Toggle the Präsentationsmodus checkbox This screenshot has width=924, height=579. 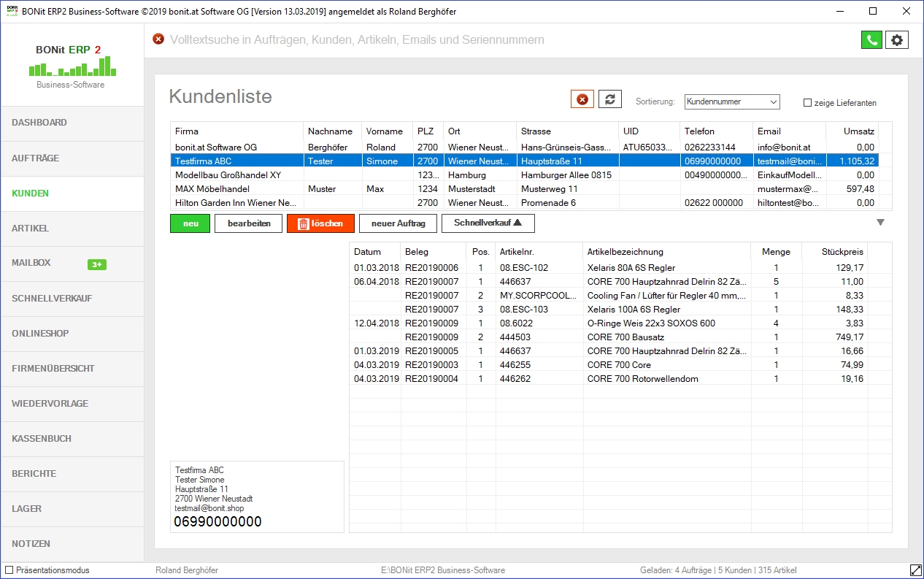(9, 570)
